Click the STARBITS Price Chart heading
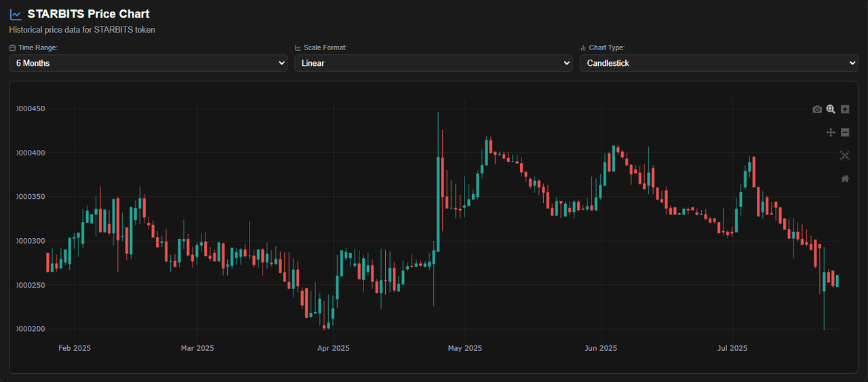The image size is (868, 382). [89, 14]
